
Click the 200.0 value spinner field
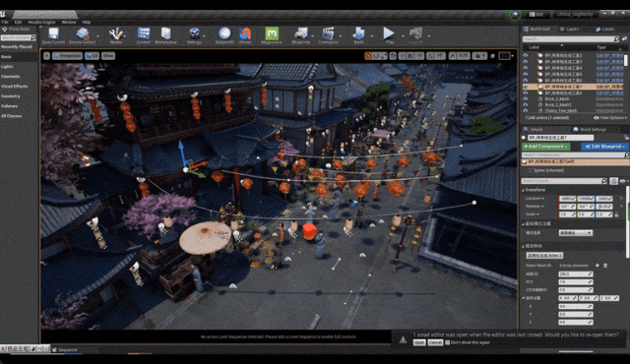(x=575, y=274)
